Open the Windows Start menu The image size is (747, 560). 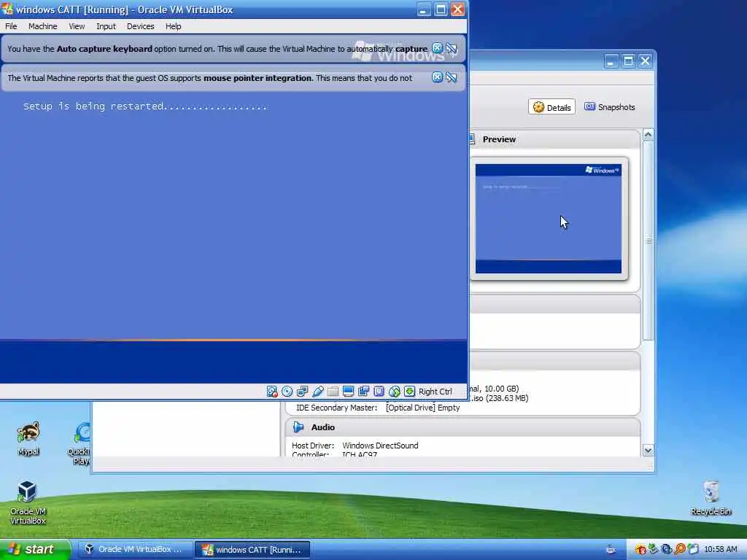pyautogui.click(x=35, y=549)
